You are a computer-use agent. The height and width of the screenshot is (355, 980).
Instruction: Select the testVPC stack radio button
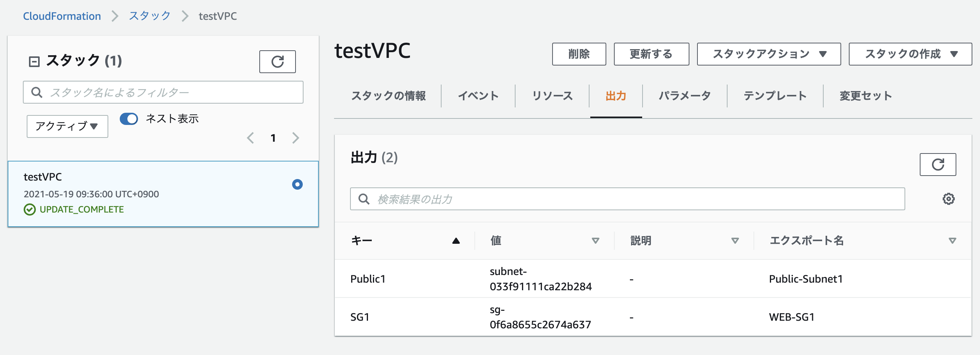point(297,184)
